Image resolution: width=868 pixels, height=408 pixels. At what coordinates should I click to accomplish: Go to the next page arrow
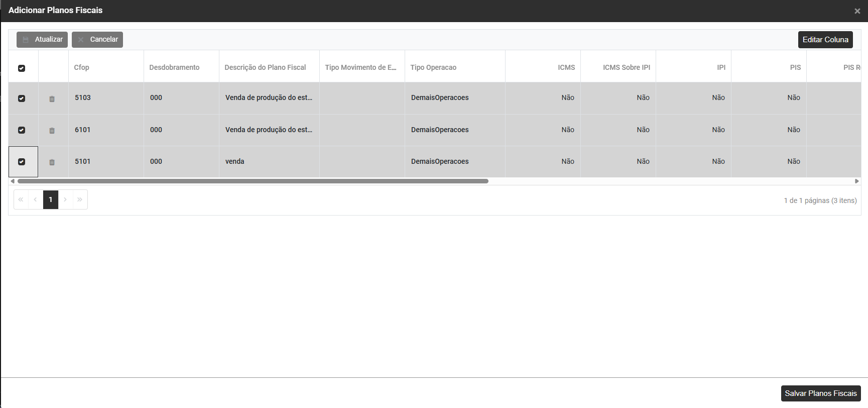point(65,199)
